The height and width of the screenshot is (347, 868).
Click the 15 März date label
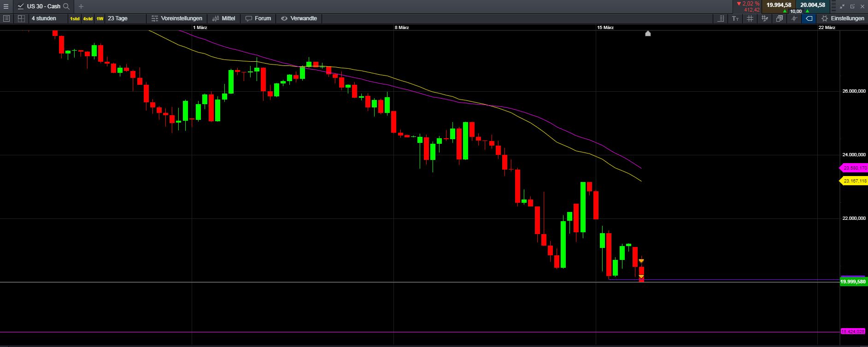605,28
